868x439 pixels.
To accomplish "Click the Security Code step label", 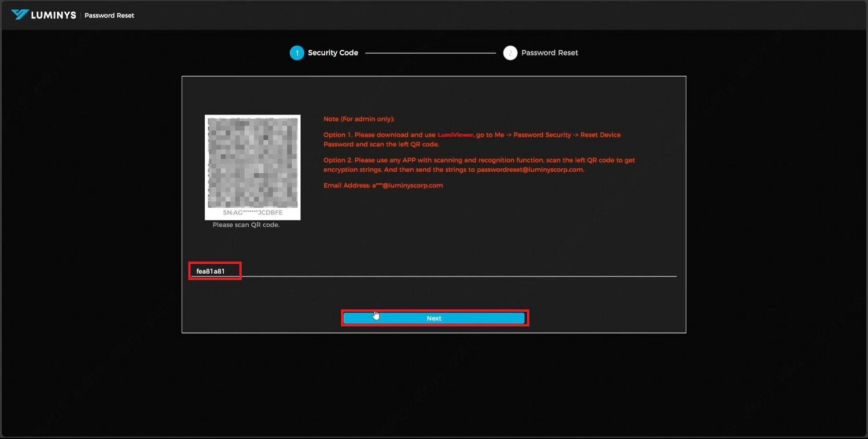I will [333, 53].
